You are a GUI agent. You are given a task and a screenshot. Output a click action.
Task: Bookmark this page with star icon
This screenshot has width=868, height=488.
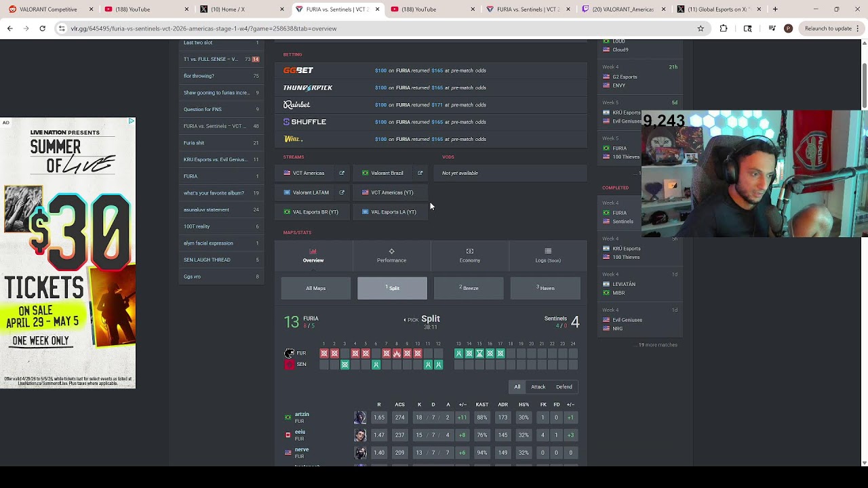click(x=701, y=28)
